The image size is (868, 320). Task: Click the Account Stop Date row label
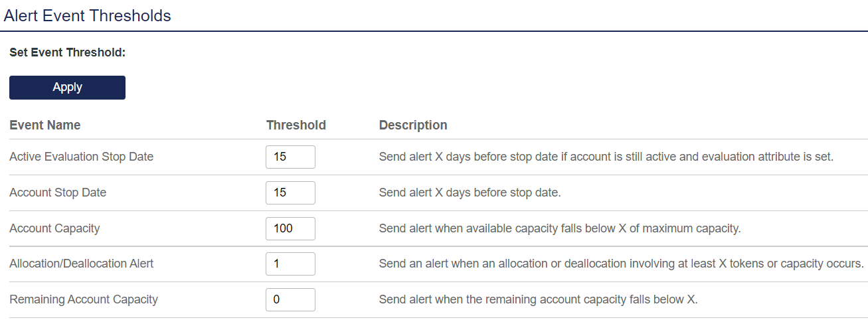(x=58, y=193)
